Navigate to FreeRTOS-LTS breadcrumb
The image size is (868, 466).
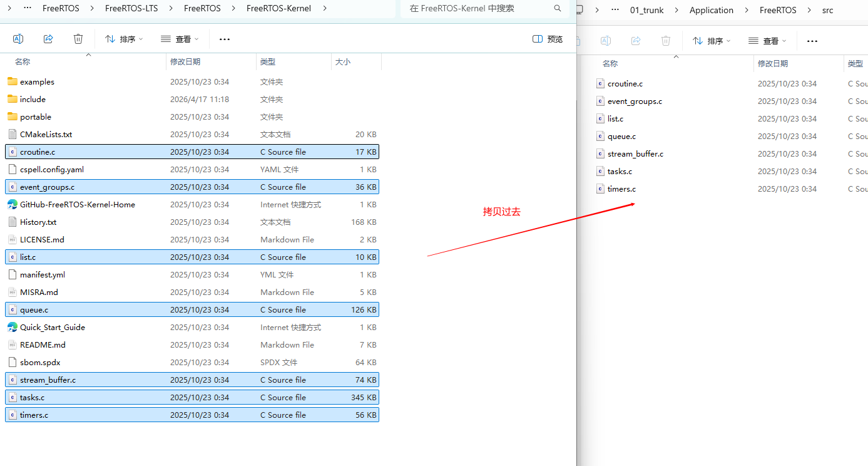pos(131,8)
